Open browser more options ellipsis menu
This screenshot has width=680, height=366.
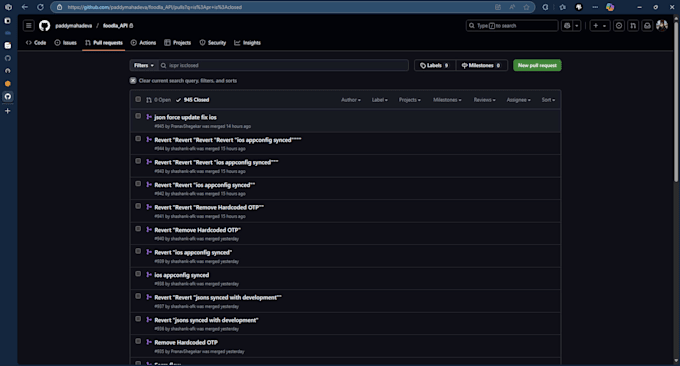click(x=595, y=7)
